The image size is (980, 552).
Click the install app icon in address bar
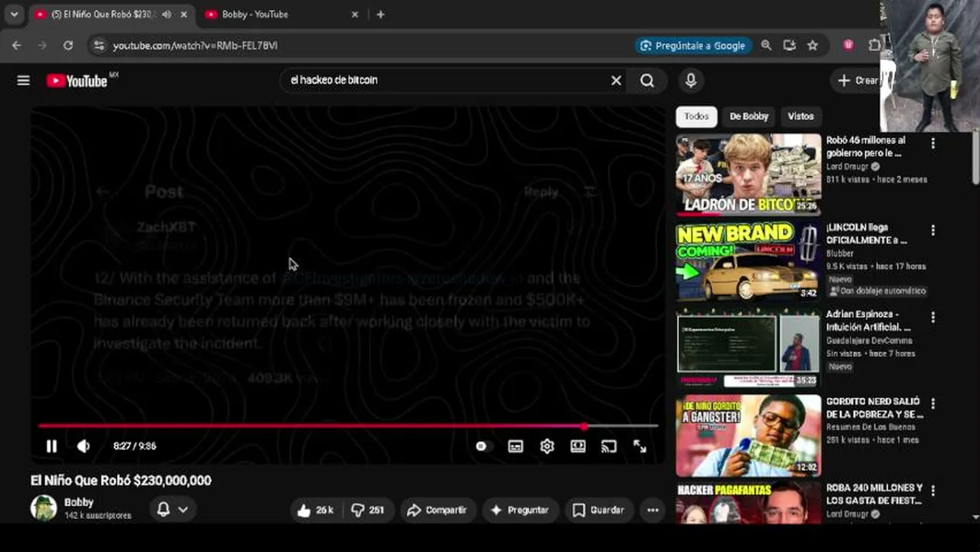click(x=789, y=46)
